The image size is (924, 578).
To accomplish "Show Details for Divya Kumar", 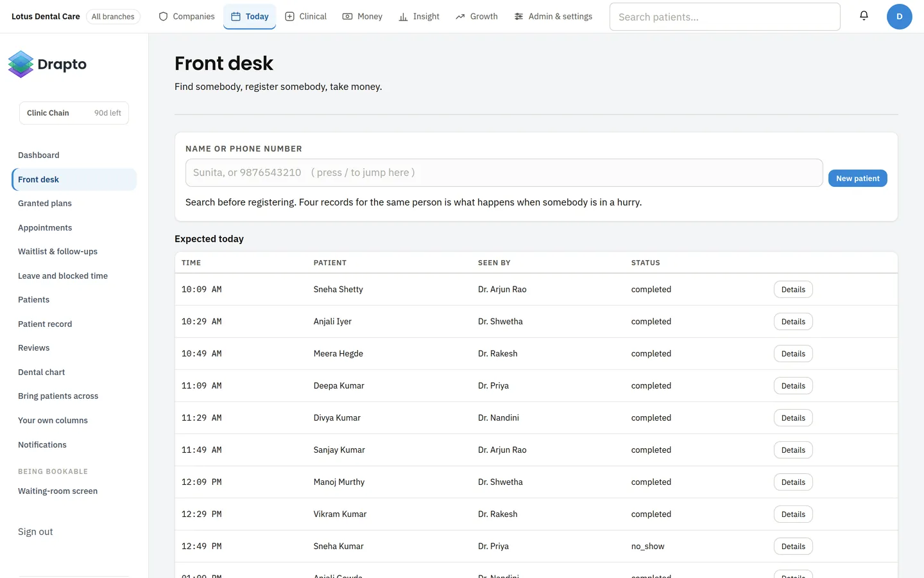I will 793,418.
